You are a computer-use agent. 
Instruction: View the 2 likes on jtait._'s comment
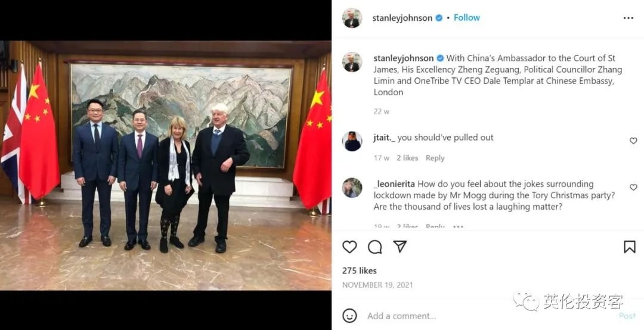pos(407,158)
